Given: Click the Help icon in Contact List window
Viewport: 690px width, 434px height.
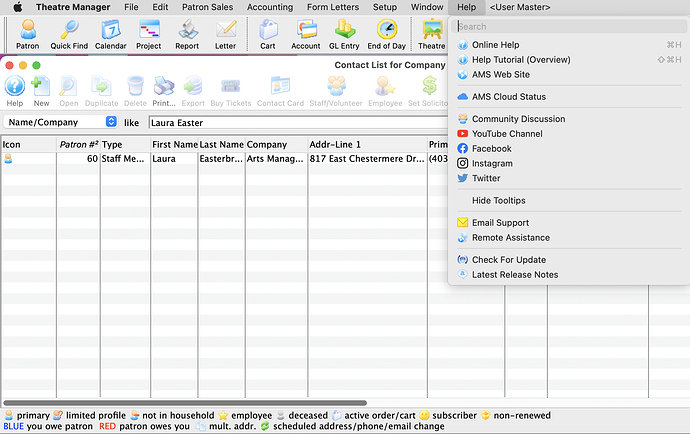Looking at the screenshot, I should point(15,91).
